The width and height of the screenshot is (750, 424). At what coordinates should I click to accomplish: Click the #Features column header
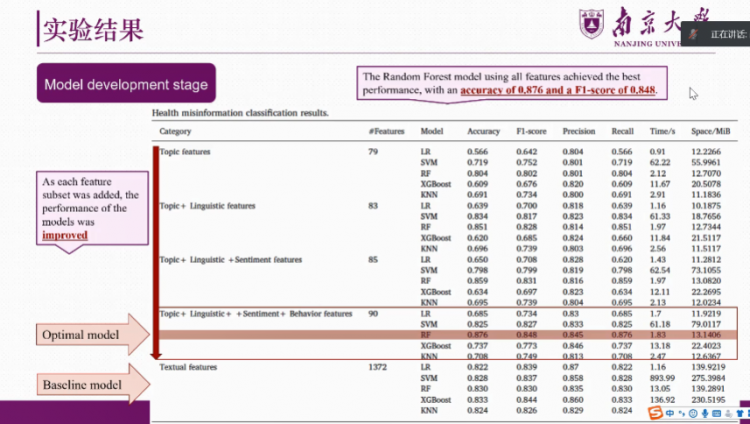(386, 131)
